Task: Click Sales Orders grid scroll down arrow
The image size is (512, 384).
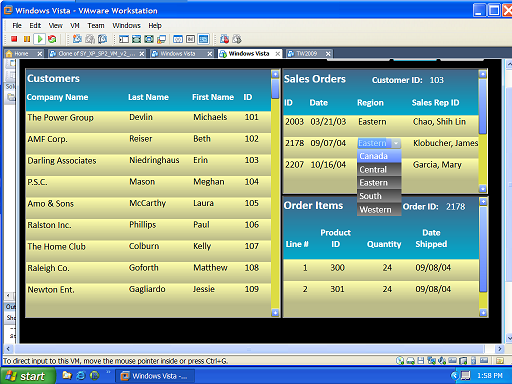Action: click(x=483, y=189)
